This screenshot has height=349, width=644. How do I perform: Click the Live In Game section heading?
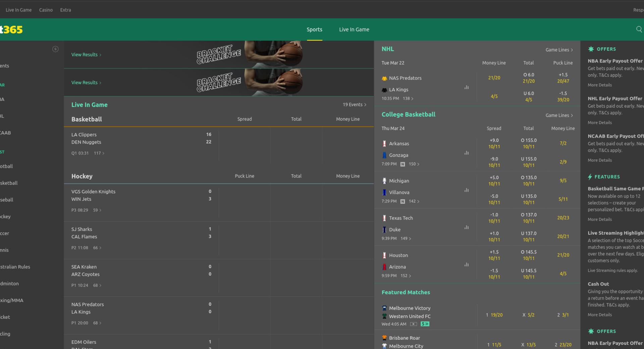pyautogui.click(x=89, y=105)
